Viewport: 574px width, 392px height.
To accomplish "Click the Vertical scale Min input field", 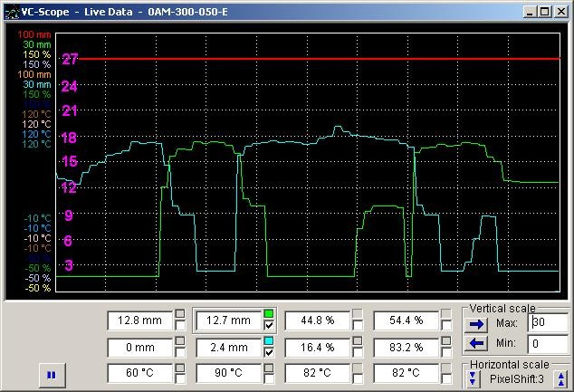I will tap(548, 344).
